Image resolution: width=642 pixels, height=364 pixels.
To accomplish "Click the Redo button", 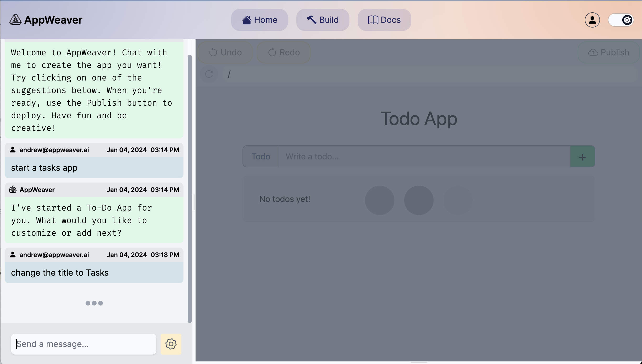I will coord(283,52).
